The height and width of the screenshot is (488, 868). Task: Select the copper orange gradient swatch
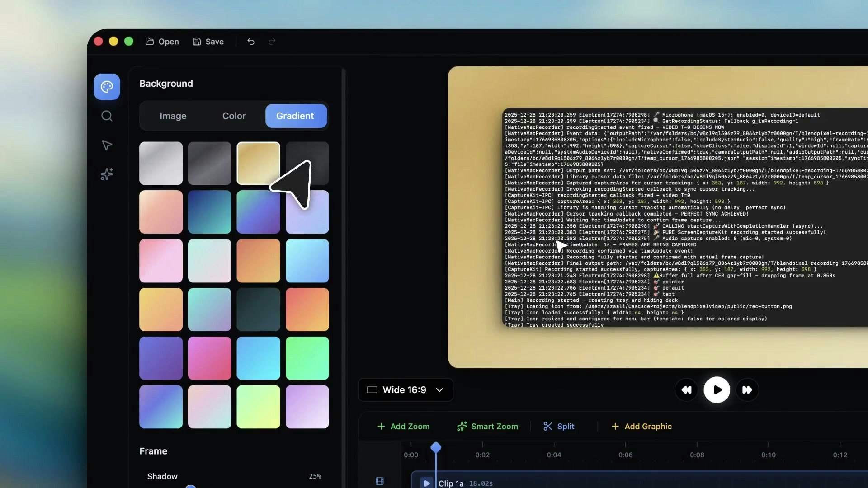(259, 261)
